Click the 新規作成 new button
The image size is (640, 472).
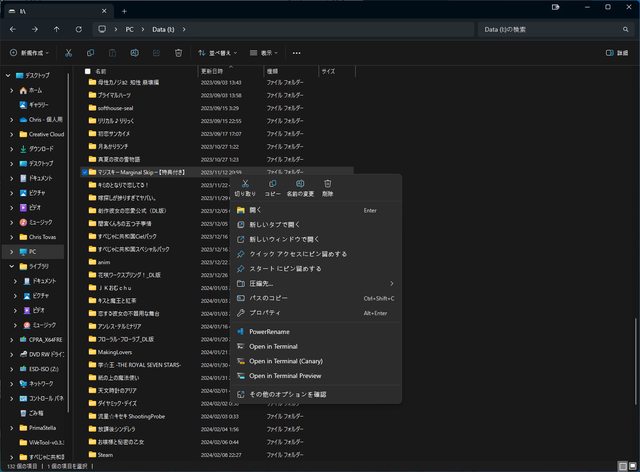pos(29,52)
